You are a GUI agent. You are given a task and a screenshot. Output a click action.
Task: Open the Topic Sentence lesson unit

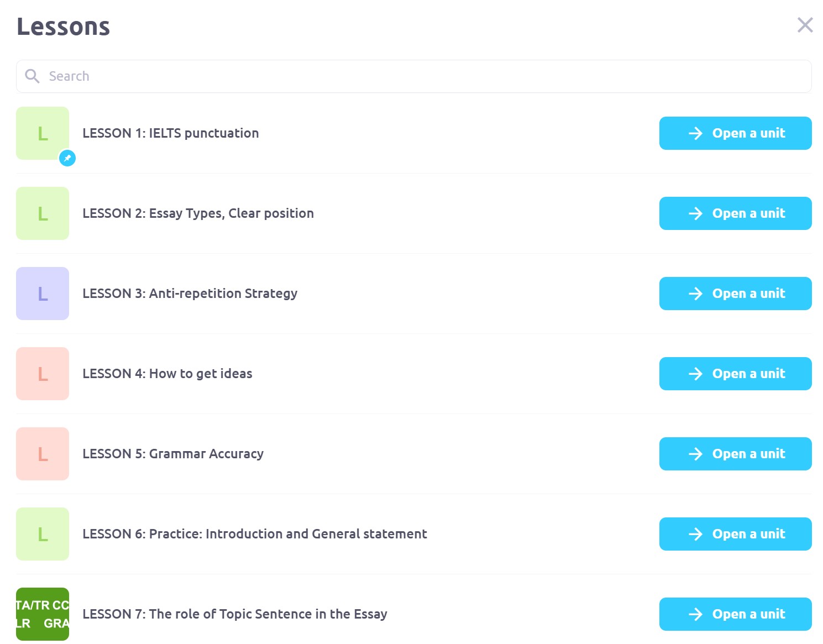point(735,614)
